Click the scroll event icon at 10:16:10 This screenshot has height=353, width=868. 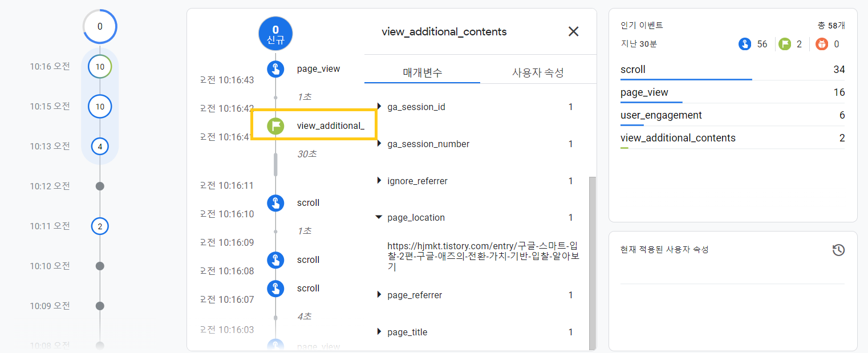[x=275, y=202]
